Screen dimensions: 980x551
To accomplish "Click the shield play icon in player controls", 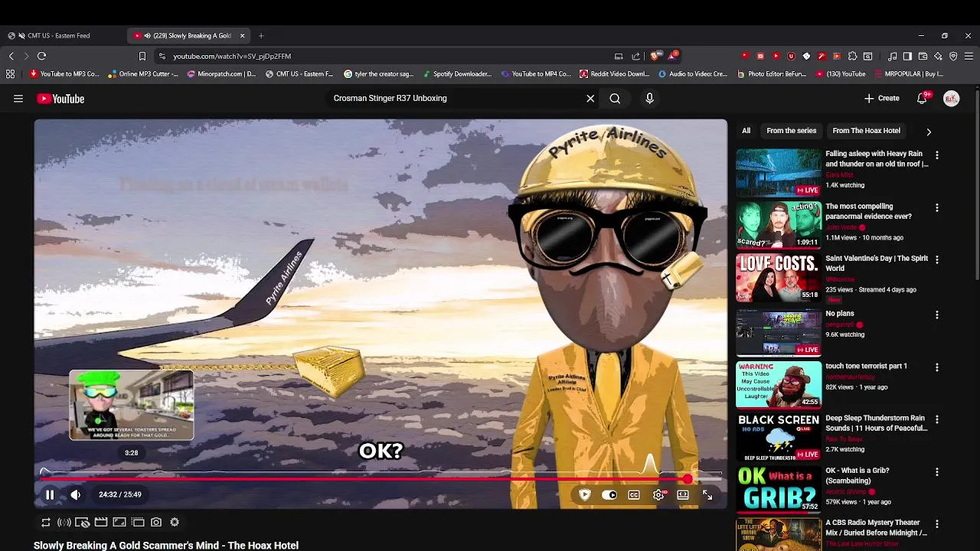I will pos(585,495).
